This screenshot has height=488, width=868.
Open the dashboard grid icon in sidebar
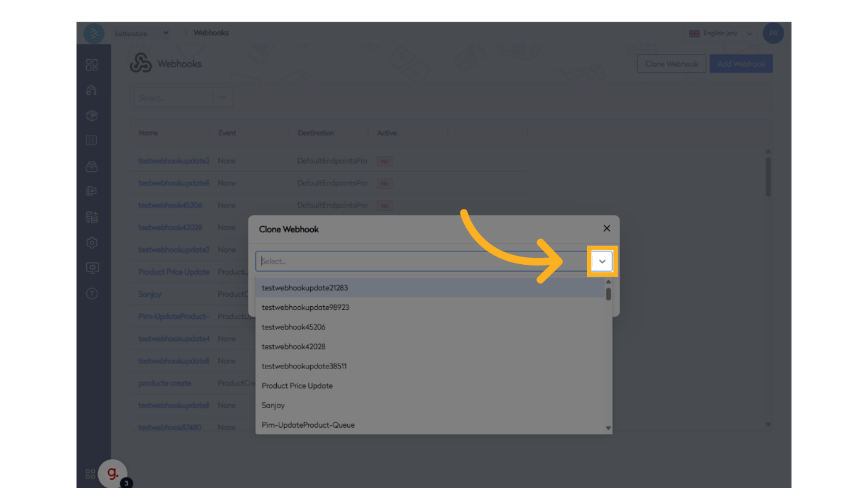pos(92,65)
